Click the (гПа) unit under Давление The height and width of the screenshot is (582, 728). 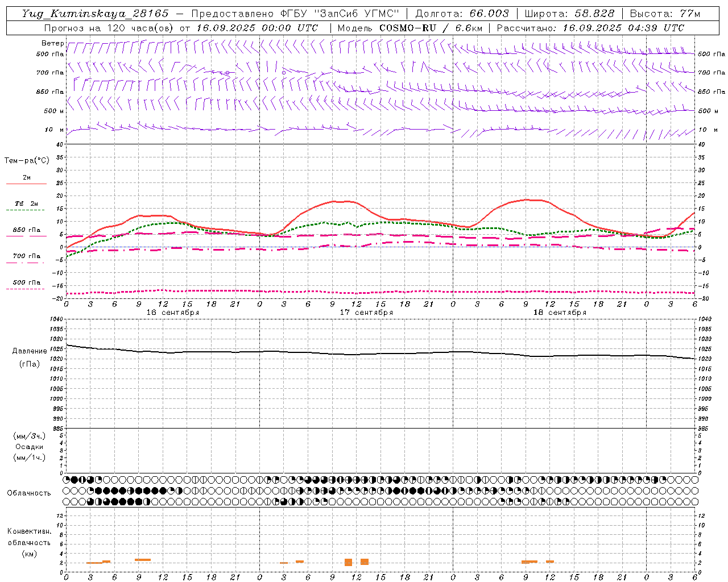pyautogui.click(x=29, y=364)
